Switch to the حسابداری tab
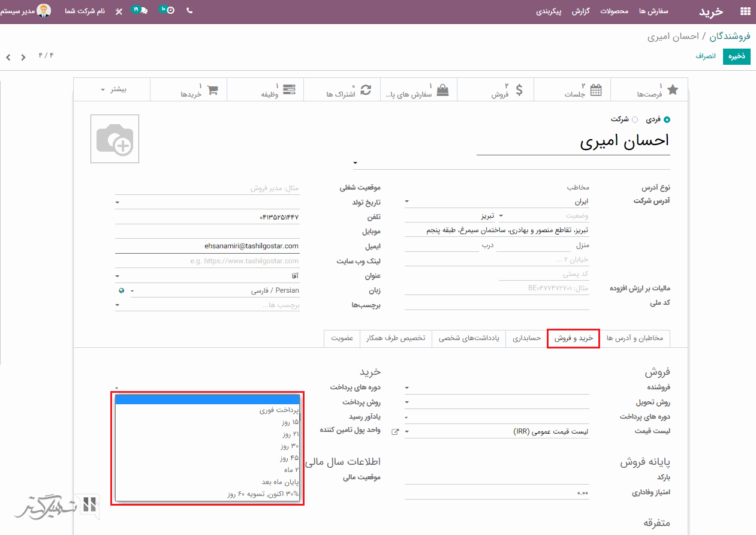The width and height of the screenshot is (756, 535). (x=526, y=338)
